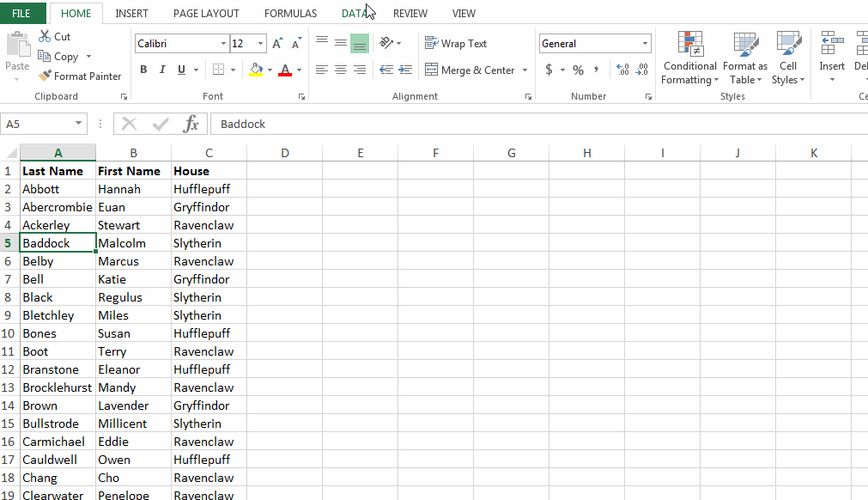
Task: Switch to the PAGE LAYOUT tab
Action: [206, 14]
